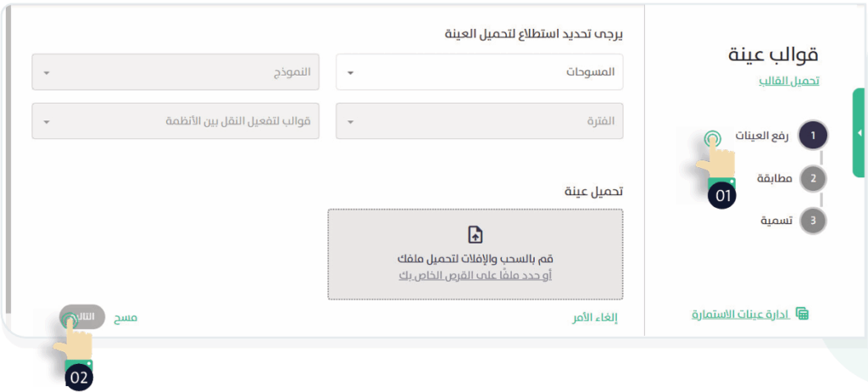Click the step 3 number circle
Image resolution: width=868 pixels, height=392 pixels.
813,221
